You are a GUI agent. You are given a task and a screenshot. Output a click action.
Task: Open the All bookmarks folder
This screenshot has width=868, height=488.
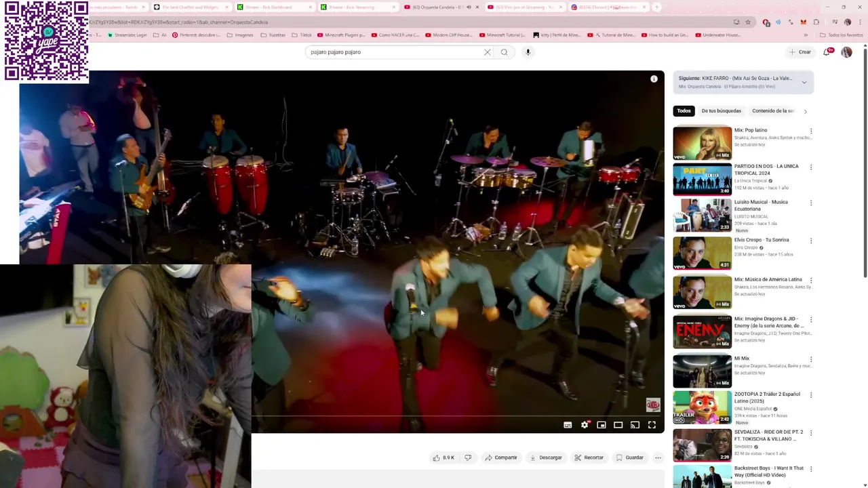click(160, 35)
